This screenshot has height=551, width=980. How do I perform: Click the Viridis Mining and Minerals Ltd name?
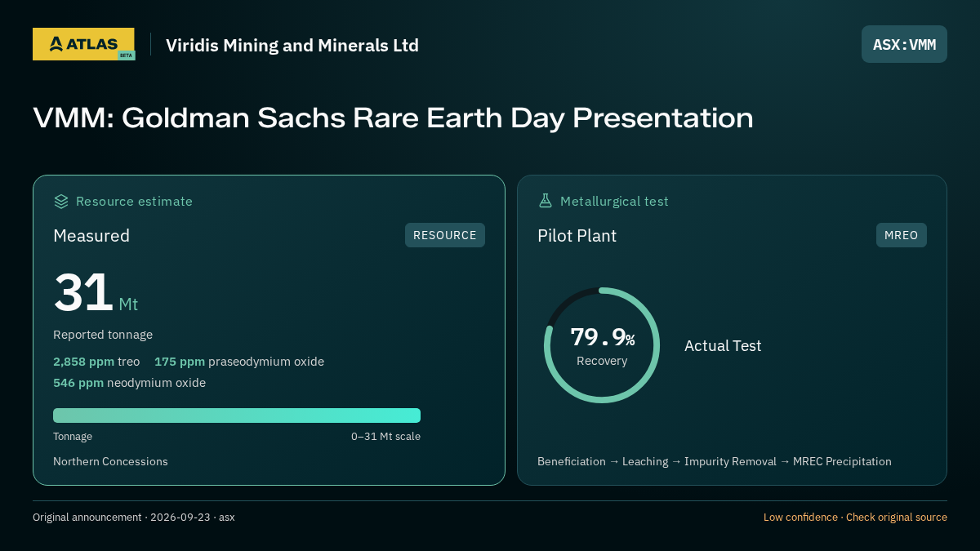pos(292,45)
